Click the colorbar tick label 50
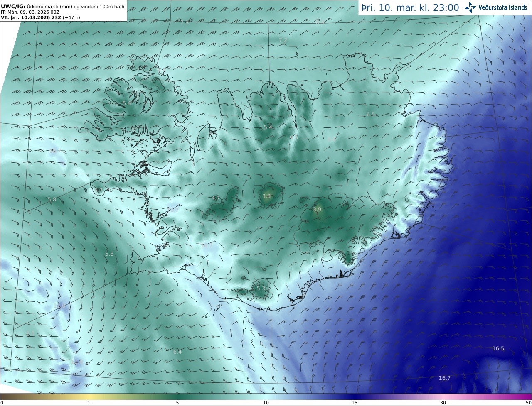This screenshot has width=532, height=406. pyautogui.click(x=529, y=403)
